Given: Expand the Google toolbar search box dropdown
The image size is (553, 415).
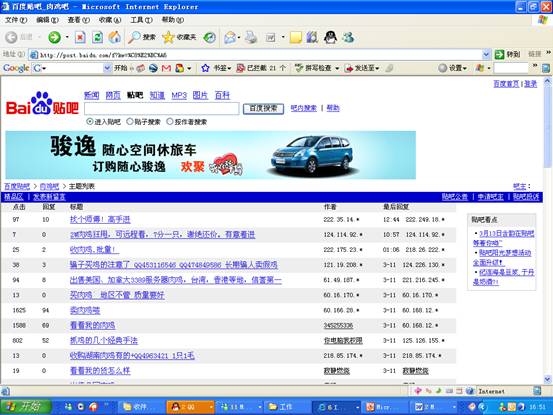Looking at the screenshot, I should [107, 68].
